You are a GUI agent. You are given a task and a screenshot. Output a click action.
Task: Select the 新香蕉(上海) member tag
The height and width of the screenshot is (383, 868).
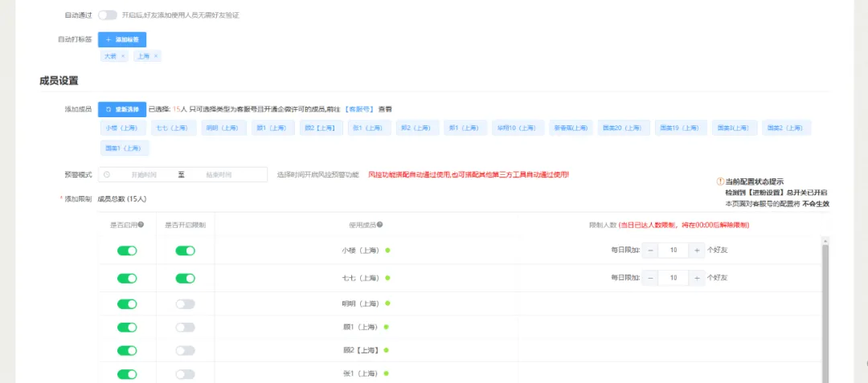click(571, 128)
